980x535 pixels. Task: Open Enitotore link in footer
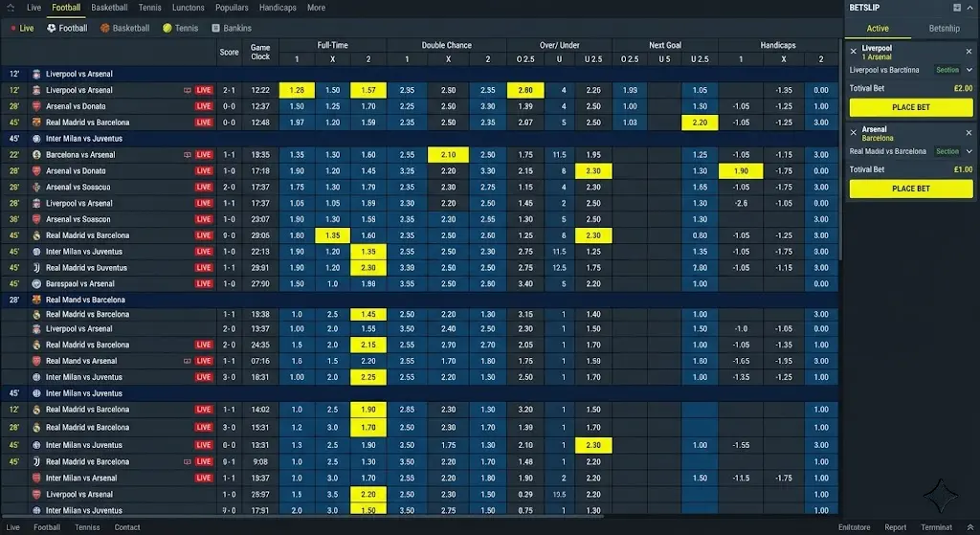point(854,527)
